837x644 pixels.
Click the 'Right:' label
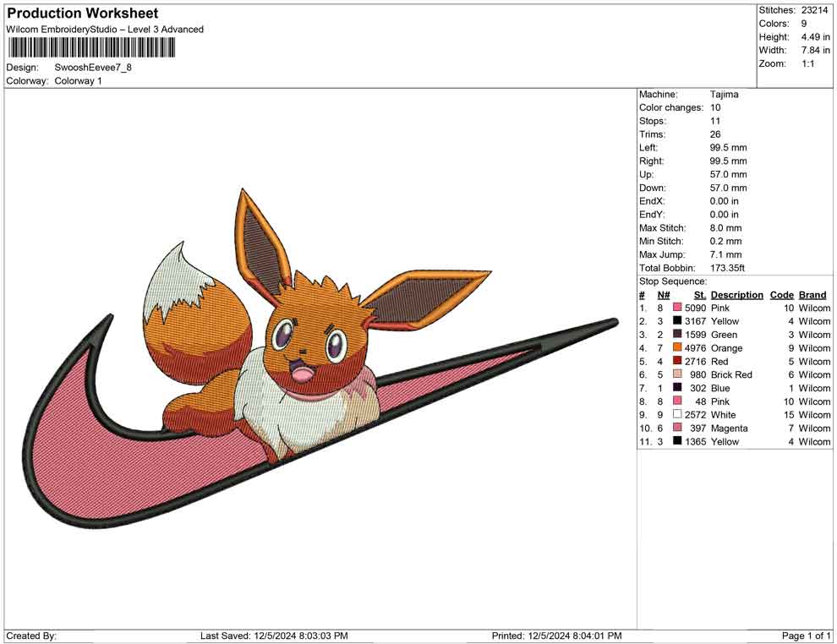(x=651, y=161)
